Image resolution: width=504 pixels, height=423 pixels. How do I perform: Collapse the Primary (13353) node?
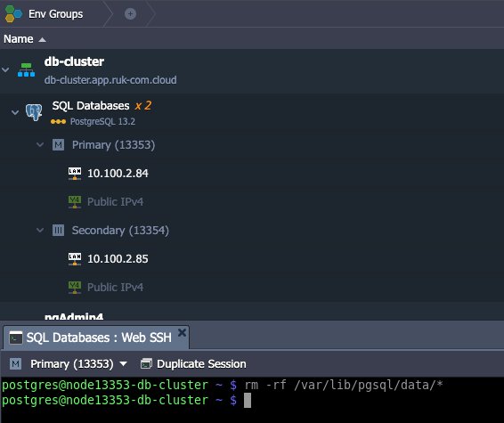click(40, 144)
